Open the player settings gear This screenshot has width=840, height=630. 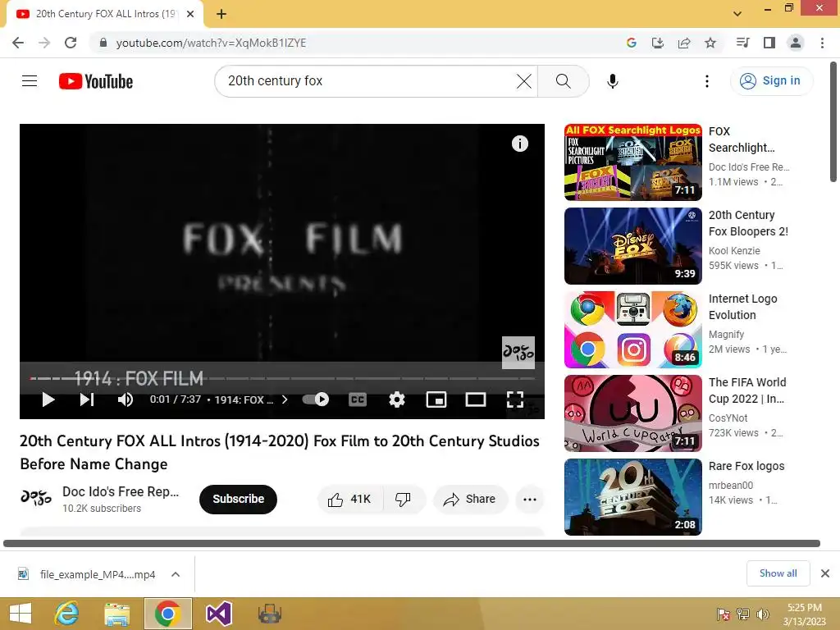pyautogui.click(x=396, y=399)
